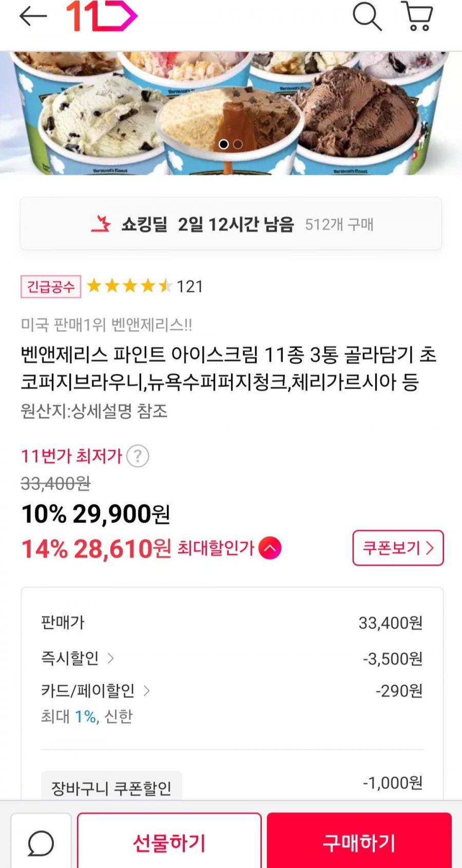Collapse the 최대할인가 price details arrow
The height and width of the screenshot is (868, 462).
(x=270, y=548)
